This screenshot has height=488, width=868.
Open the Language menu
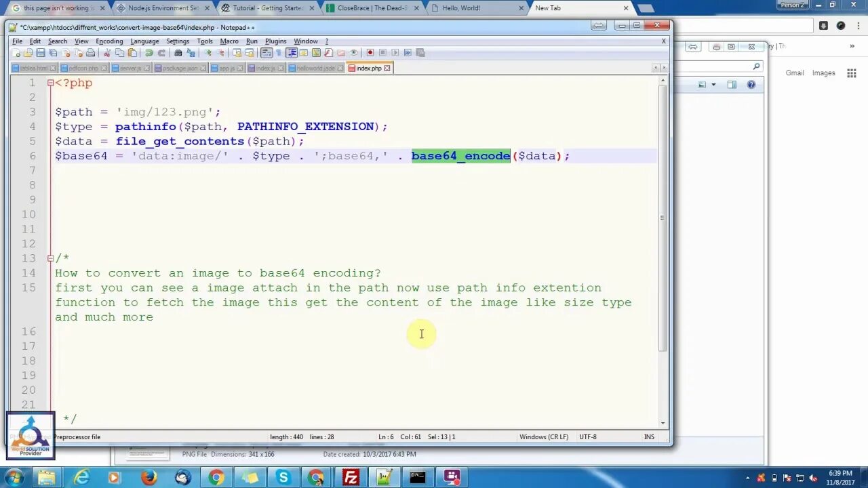pyautogui.click(x=144, y=41)
